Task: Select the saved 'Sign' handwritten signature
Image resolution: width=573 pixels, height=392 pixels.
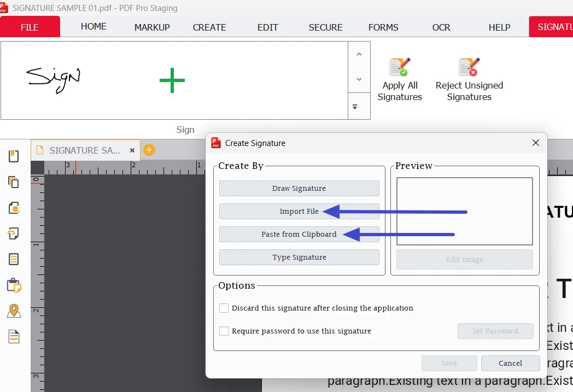Action: point(54,80)
